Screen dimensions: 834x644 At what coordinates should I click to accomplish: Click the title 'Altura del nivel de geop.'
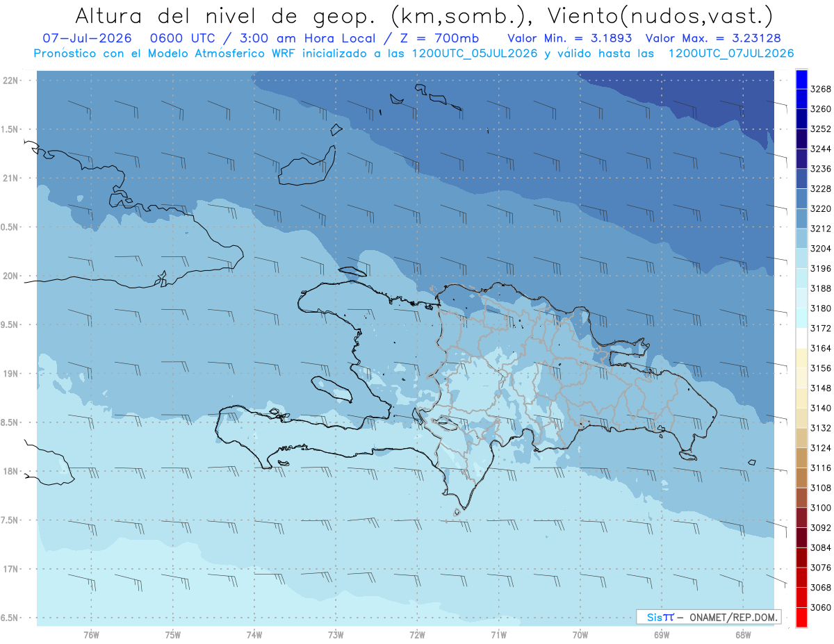[x=227, y=15]
